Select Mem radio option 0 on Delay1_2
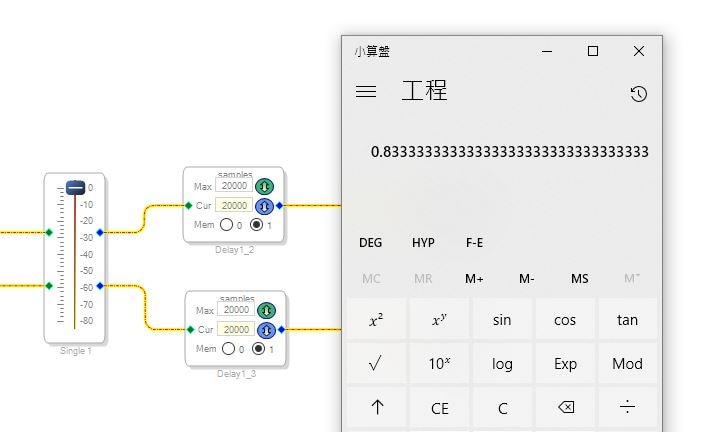 (226, 225)
